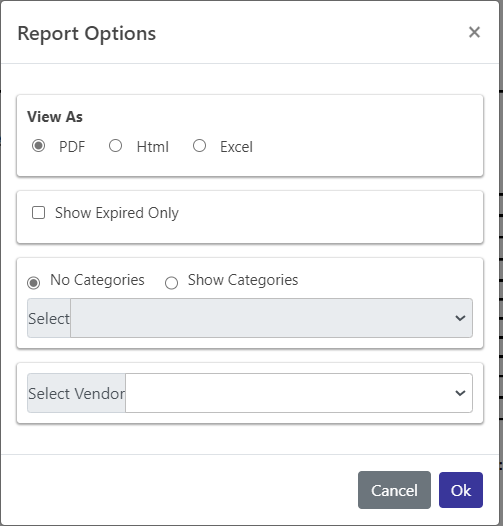This screenshot has height=526, width=503.
Task: Click the Html label text
Action: coord(153,147)
